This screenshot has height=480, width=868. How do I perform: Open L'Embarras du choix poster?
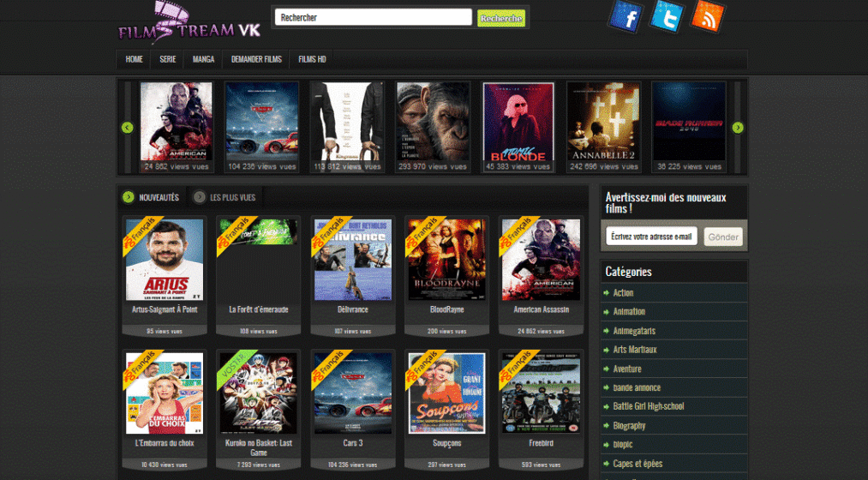click(x=165, y=393)
